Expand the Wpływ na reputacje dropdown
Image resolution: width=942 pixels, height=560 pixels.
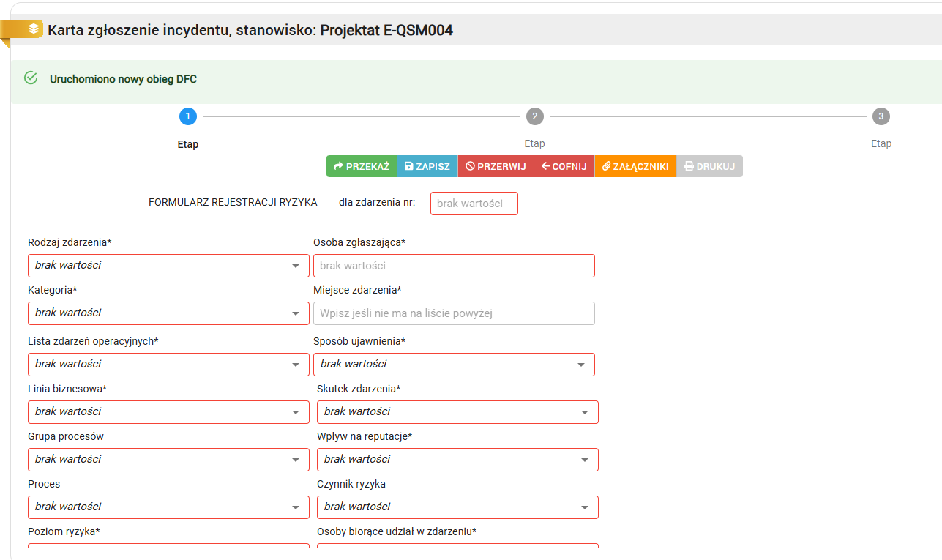pyautogui.click(x=457, y=460)
